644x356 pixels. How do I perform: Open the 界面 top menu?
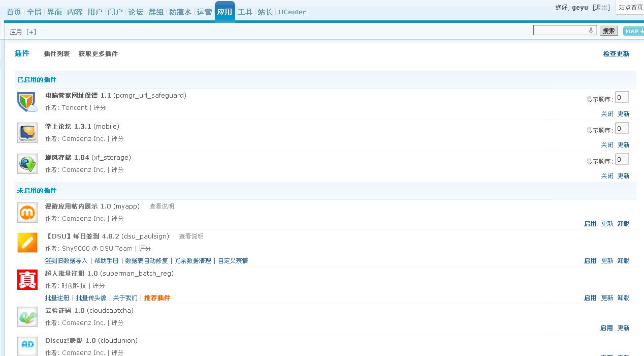(x=54, y=12)
